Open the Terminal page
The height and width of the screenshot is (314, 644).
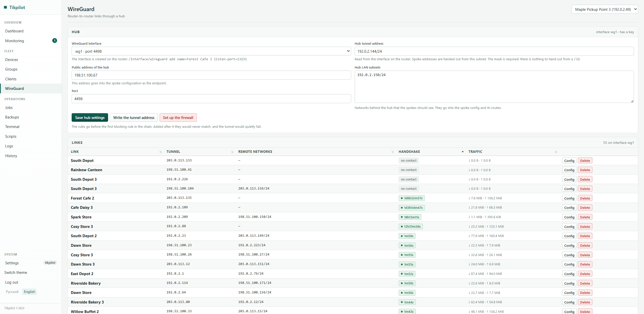31,127
